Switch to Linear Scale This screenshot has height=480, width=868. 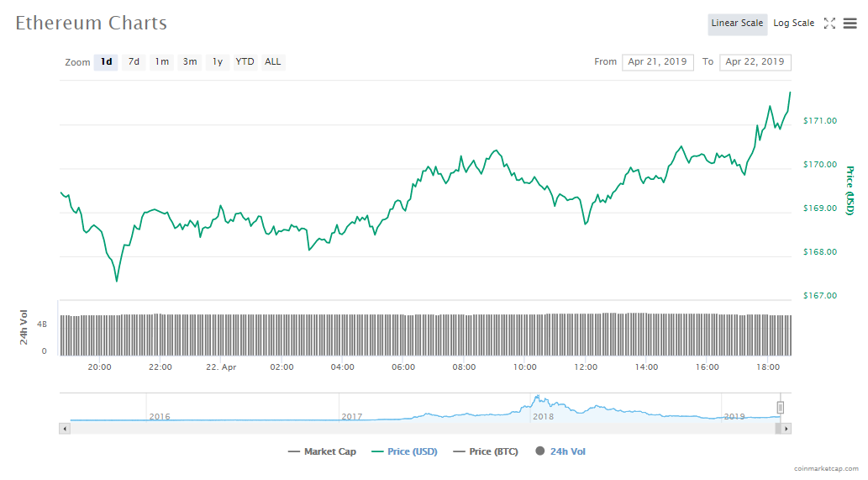pos(737,24)
